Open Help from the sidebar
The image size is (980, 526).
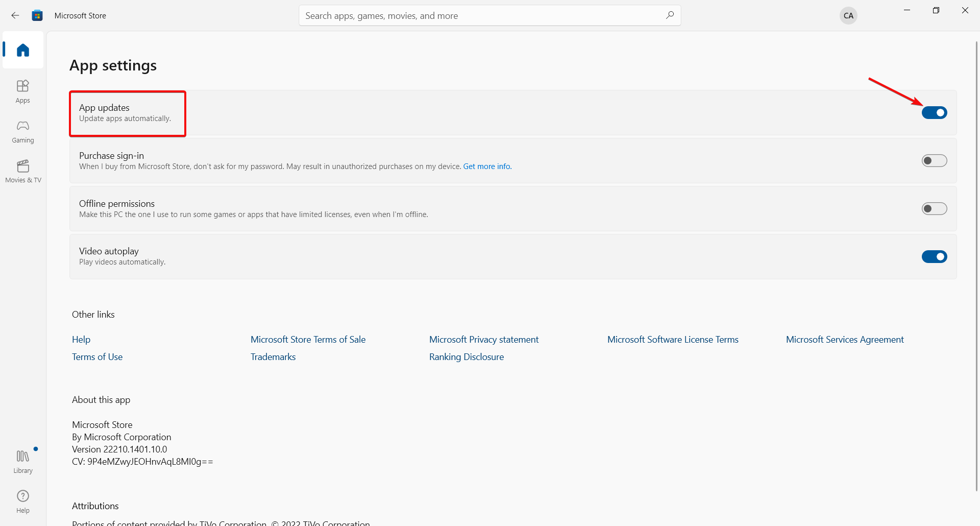coord(23,501)
